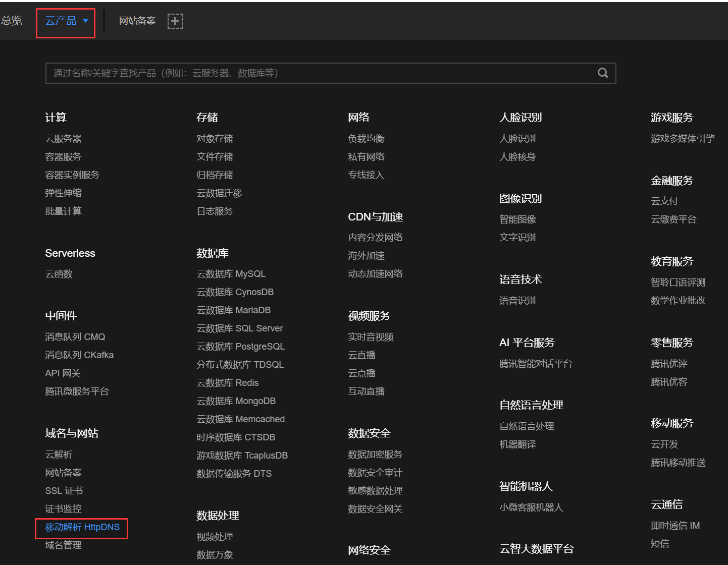
Task: Open 人脸核身 link
Action: point(518,157)
